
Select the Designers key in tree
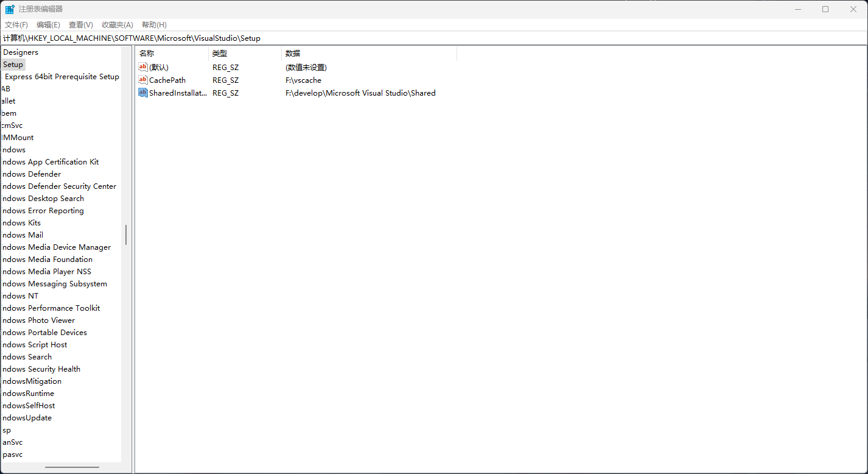coord(21,52)
